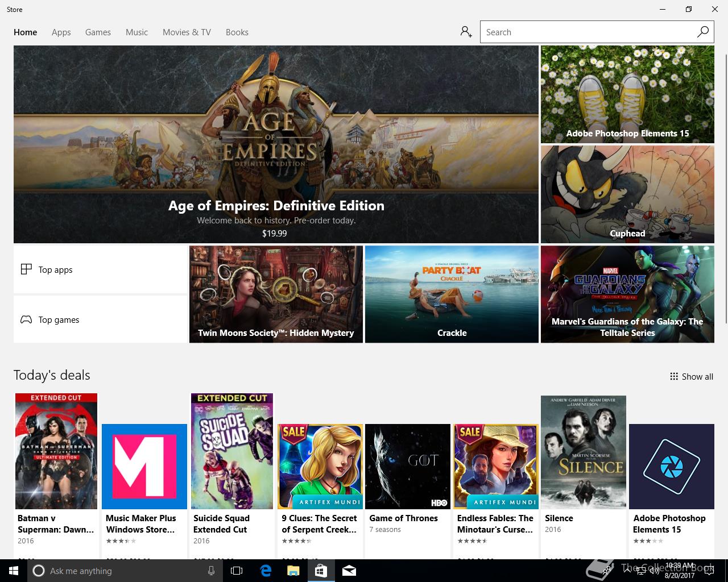Viewport: 728px width, 582px height.
Task: Click the page vertical scrollbar
Action: click(x=725, y=188)
